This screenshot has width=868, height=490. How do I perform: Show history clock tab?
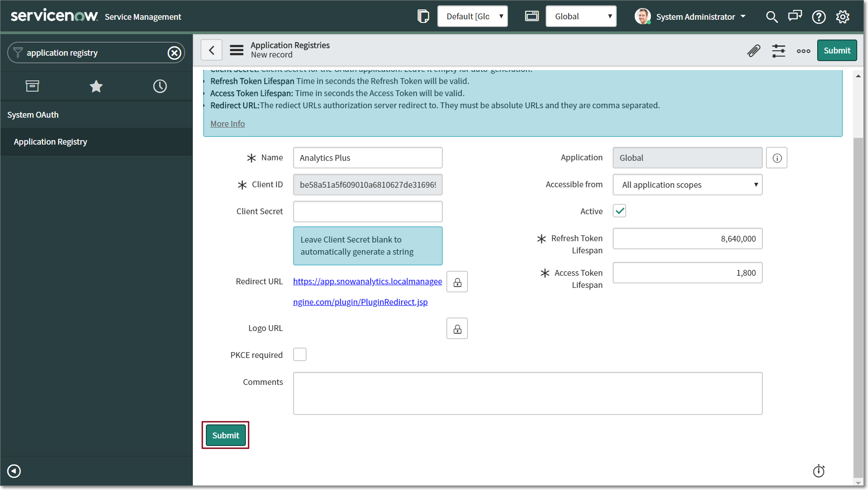pyautogui.click(x=160, y=86)
